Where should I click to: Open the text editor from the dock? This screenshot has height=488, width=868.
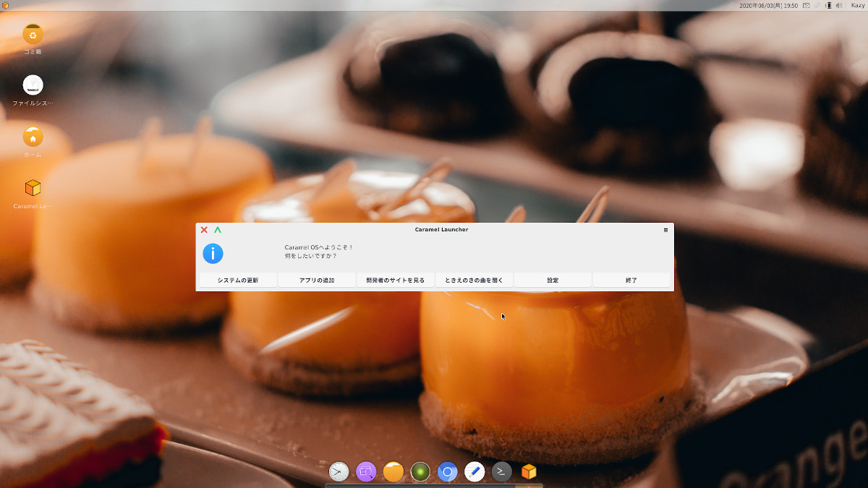pos(475,472)
